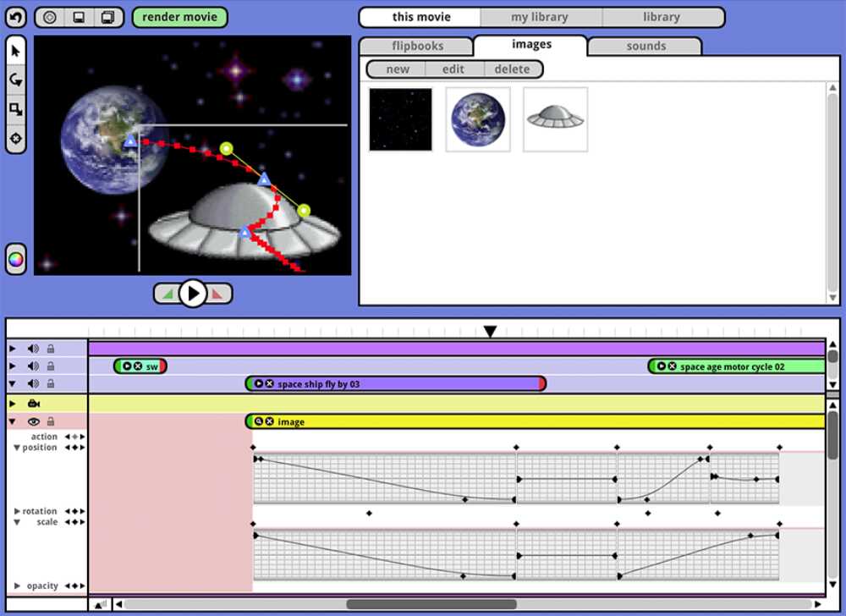Click the stacked-screens save copy icon
This screenshot has width=846, height=616.
[x=108, y=17]
